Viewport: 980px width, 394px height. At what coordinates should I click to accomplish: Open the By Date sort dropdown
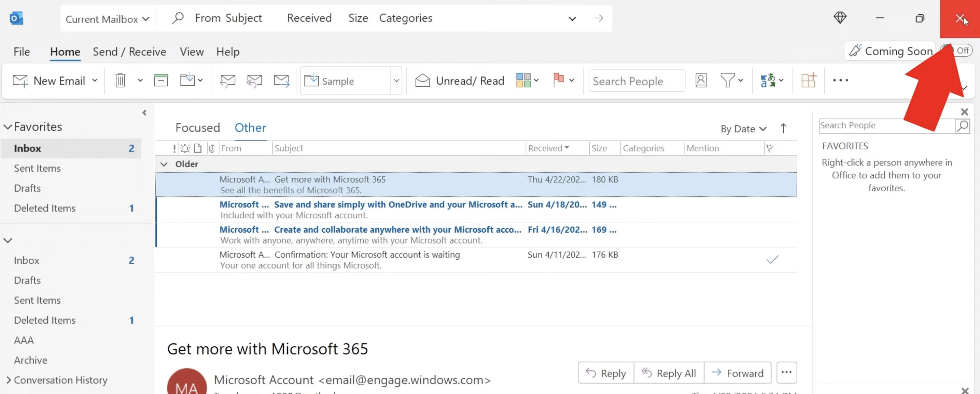(743, 129)
